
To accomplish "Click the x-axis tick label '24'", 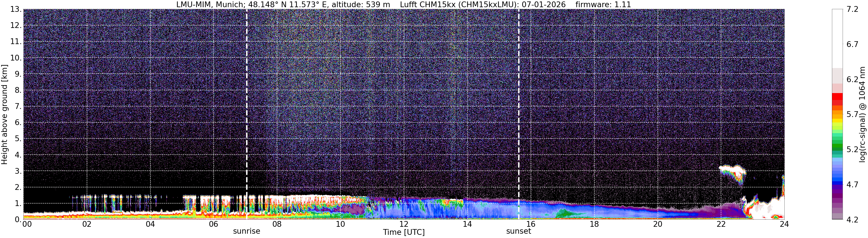I will (x=784, y=224).
